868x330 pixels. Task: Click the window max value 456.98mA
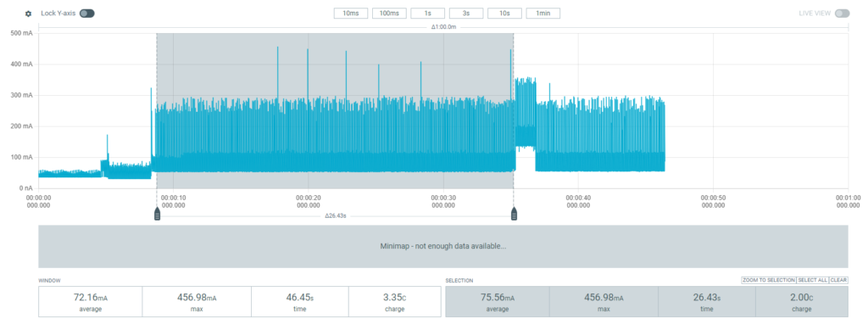click(x=197, y=297)
